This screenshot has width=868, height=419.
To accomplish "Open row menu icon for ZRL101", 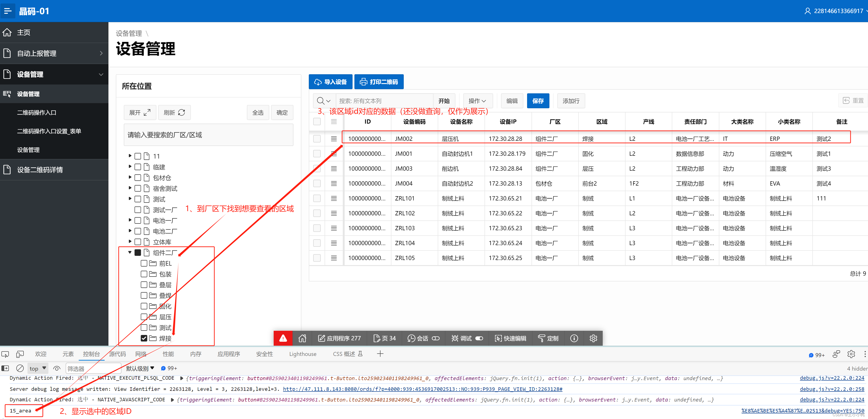I will [x=334, y=198].
